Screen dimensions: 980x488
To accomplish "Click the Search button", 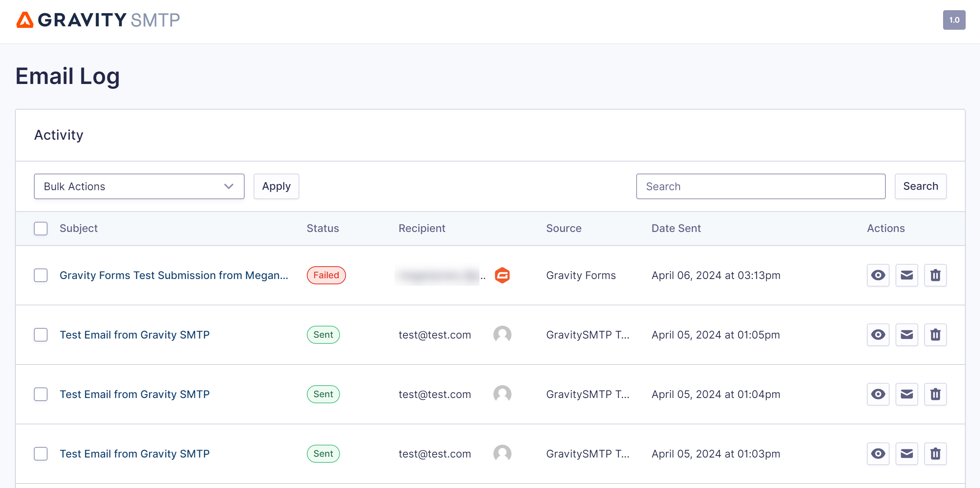I will point(920,186).
